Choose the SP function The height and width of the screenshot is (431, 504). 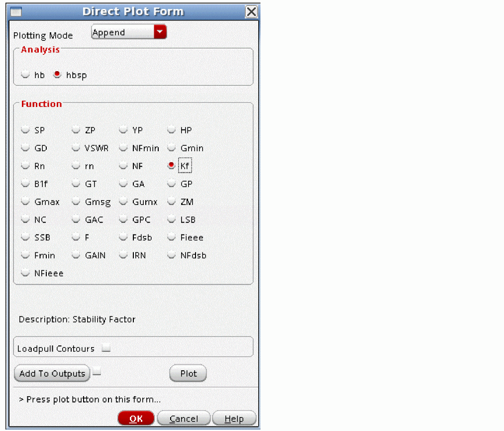click(25, 129)
